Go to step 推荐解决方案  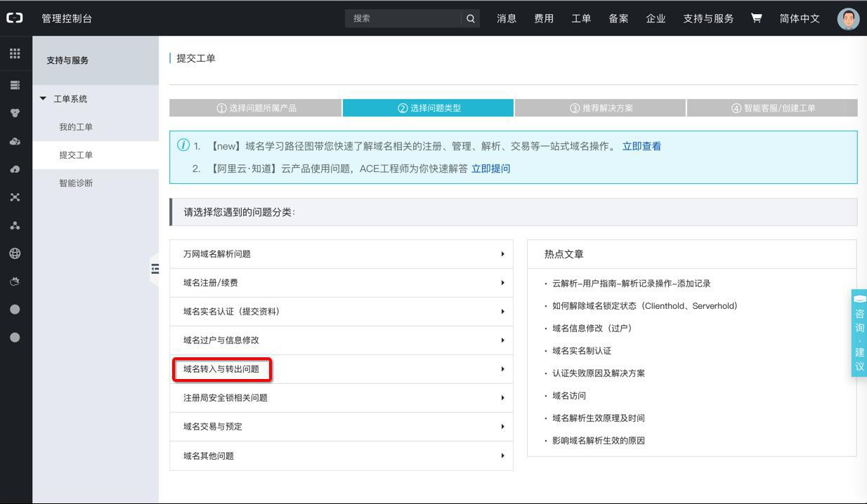601,108
